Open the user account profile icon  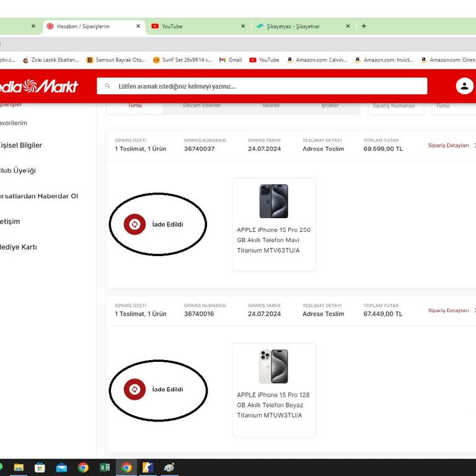(464, 86)
